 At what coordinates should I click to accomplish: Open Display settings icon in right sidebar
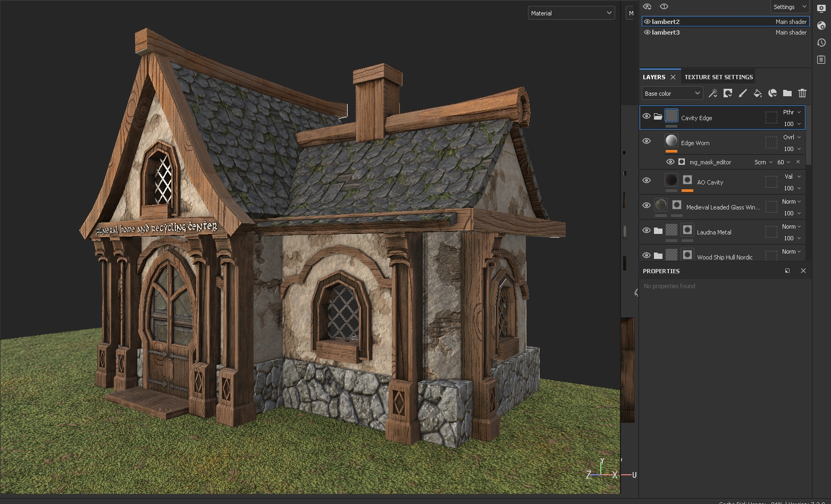821,9
